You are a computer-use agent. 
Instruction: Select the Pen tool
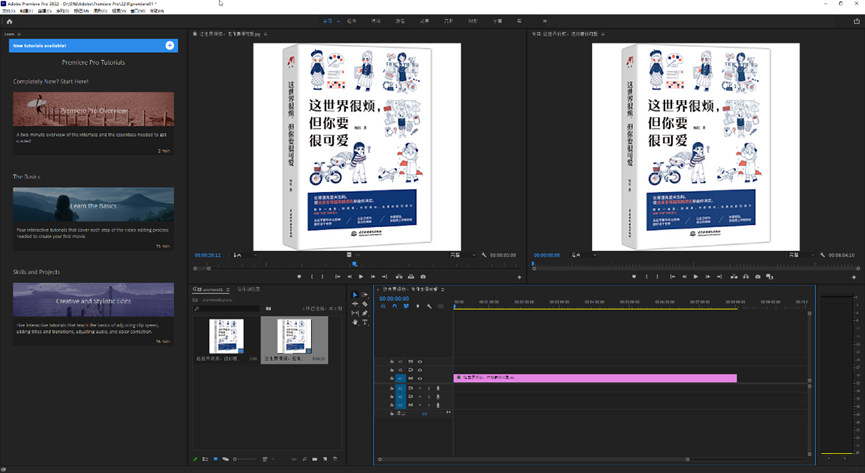(x=365, y=313)
